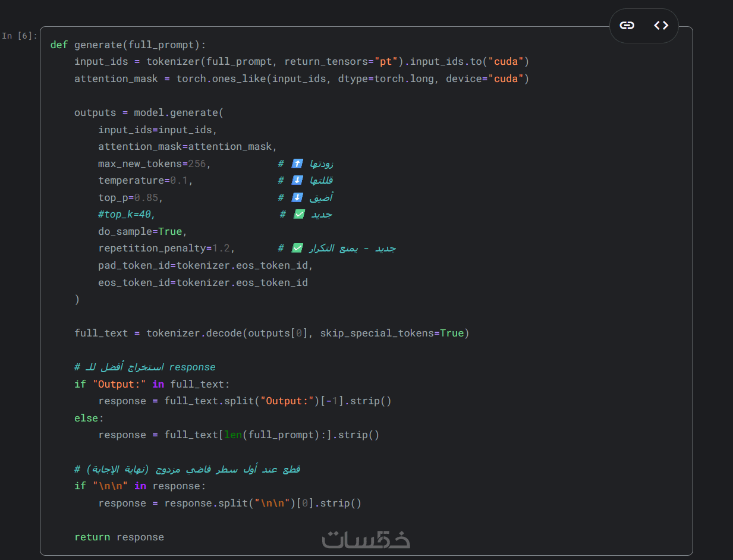The image size is (733, 560).
Task: Click the green checkmark on top_k line
Action: tap(299, 215)
